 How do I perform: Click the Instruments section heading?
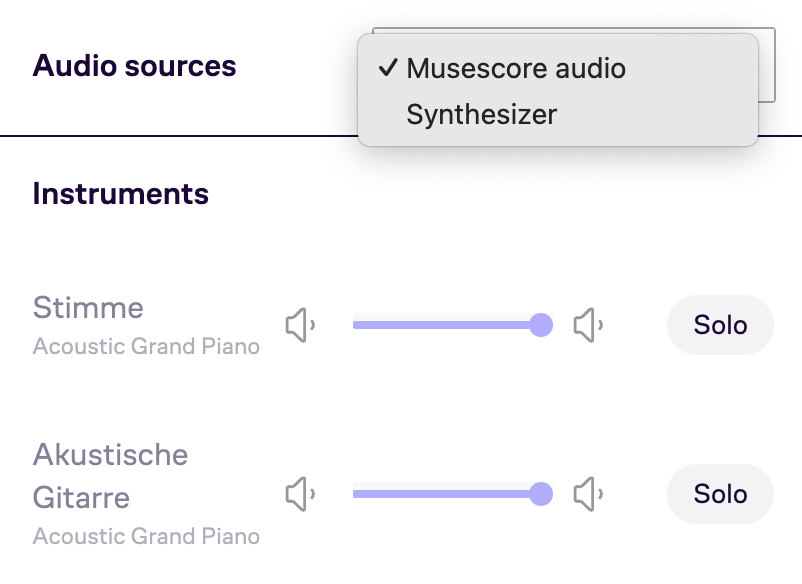(121, 194)
